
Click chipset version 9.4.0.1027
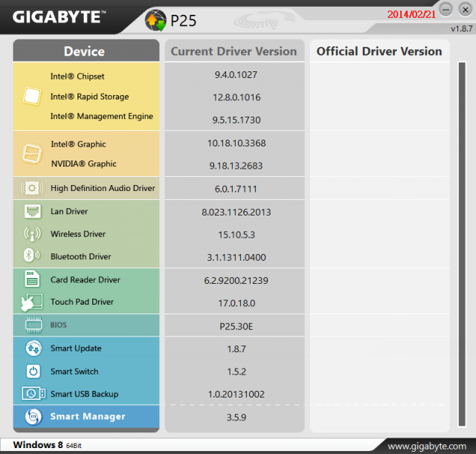click(x=236, y=74)
